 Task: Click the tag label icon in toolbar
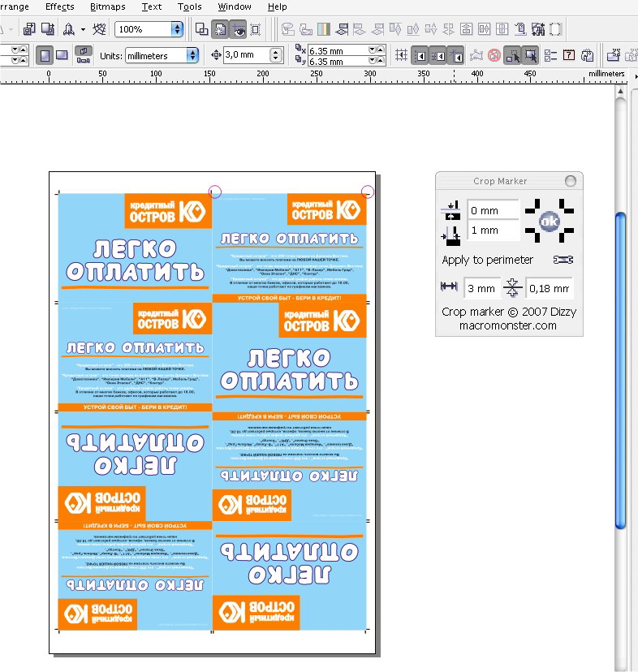520,29
